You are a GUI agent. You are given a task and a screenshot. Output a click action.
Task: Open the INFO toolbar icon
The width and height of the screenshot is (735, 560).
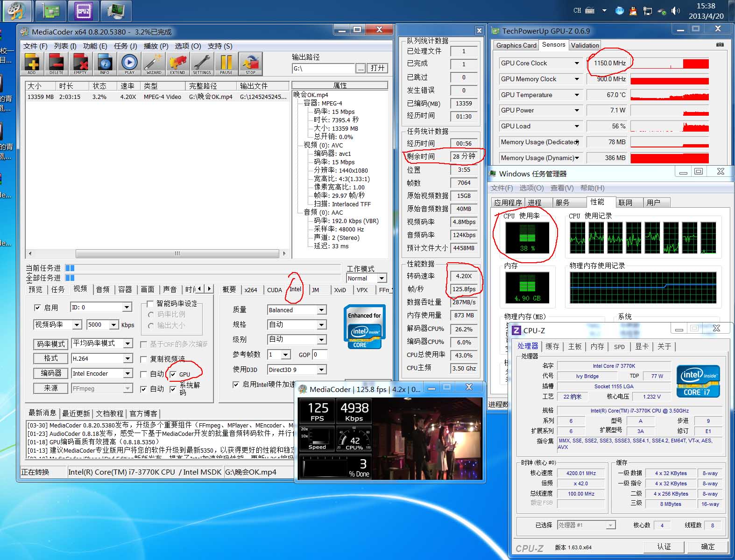click(x=105, y=64)
